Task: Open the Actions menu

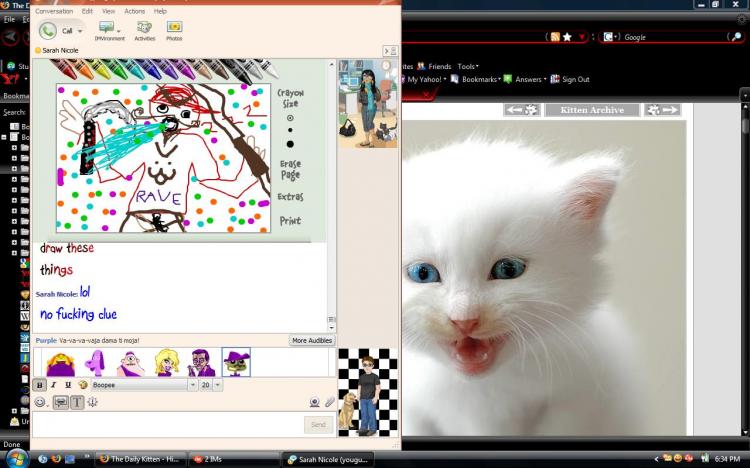Action: click(x=134, y=11)
